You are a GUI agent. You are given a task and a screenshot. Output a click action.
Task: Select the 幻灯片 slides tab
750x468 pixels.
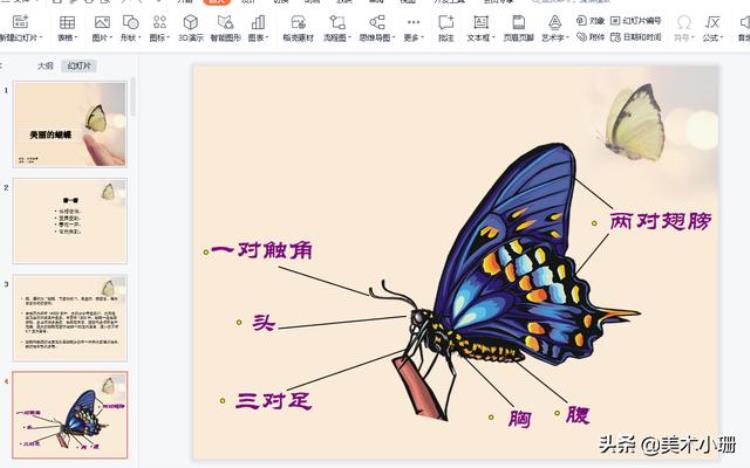(78, 66)
